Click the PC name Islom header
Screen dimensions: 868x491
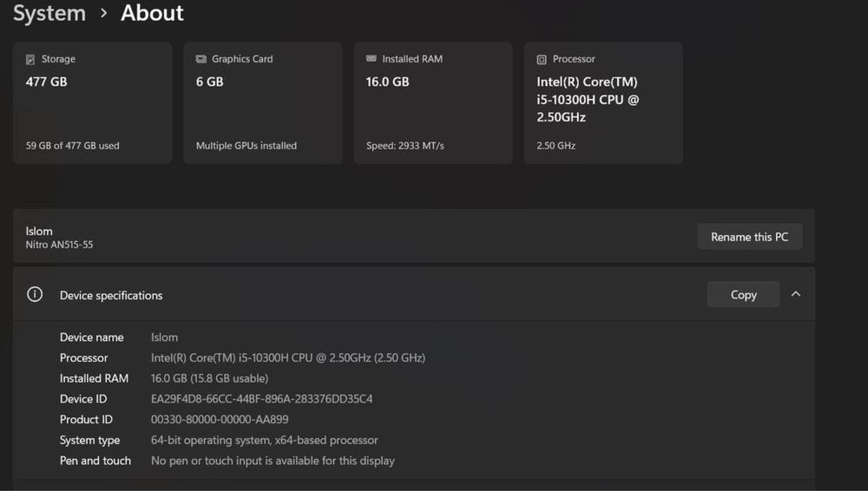click(x=39, y=232)
